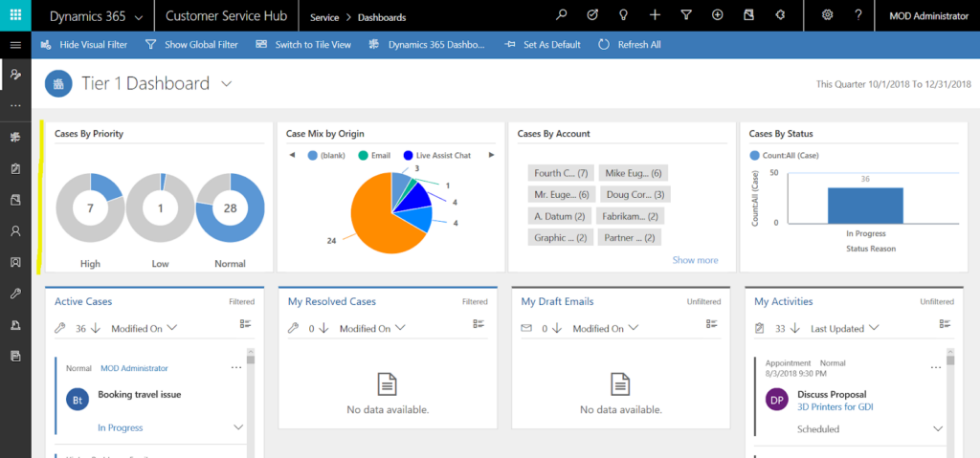Expand Tier 1 Dashboard selector chevron
The width and height of the screenshot is (980, 458).
coord(227,84)
